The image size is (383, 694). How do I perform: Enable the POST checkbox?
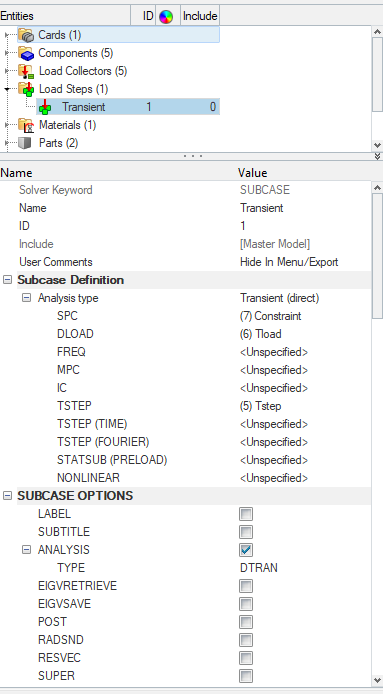coord(246,622)
